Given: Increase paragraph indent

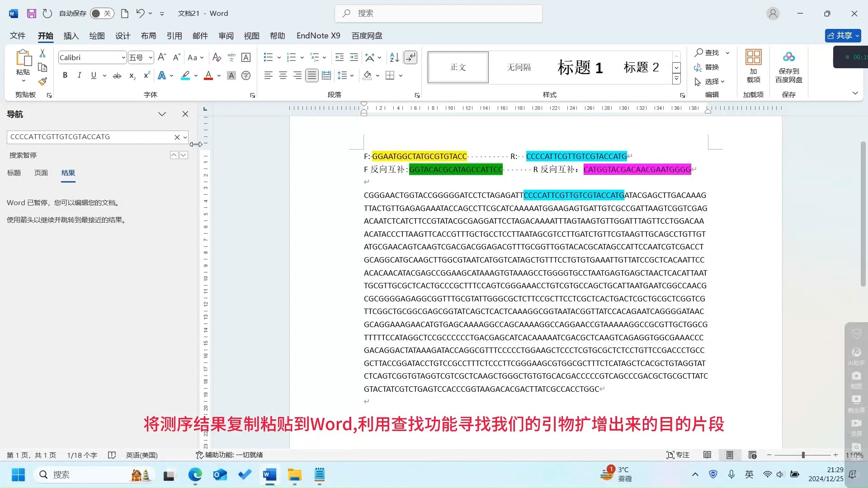Looking at the screenshot, I should [x=354, y=57].
